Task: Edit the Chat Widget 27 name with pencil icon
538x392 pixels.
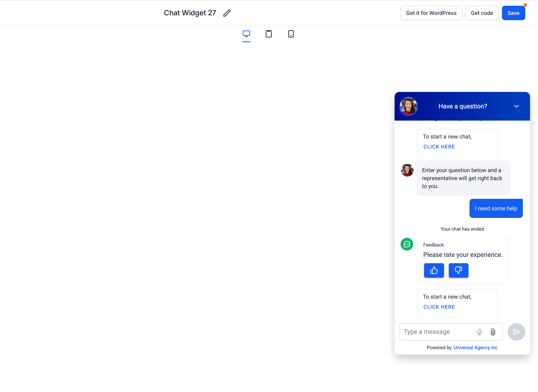Action: tap(227, 13)
